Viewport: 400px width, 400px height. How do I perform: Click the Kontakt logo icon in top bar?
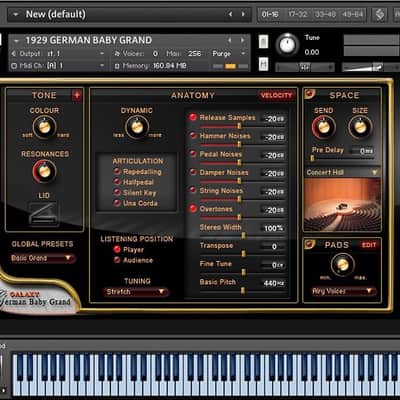point(380,14)
